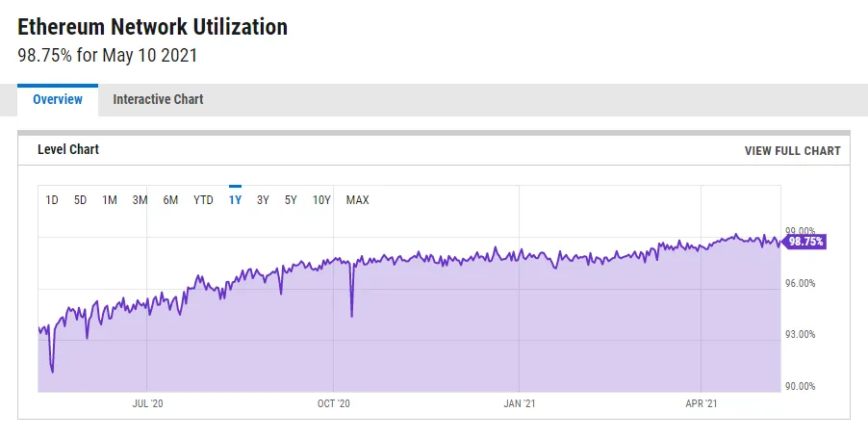Screen dimensions: 868x438
Task: Click the JUL '20 axis label
Action: pyautogui.click(x=148, y=403)
